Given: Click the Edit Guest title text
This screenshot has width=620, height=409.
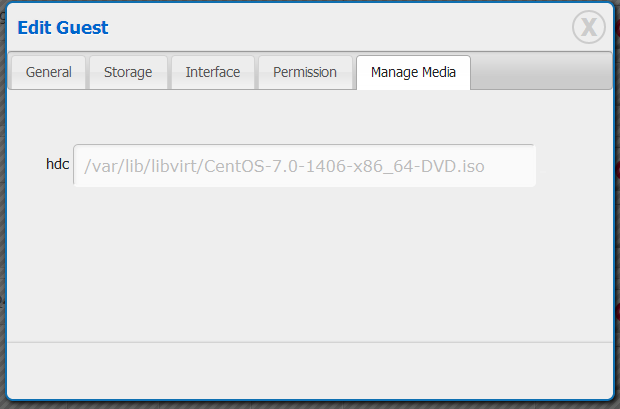Looking at the screenshot, I should [x=63, y=28].
